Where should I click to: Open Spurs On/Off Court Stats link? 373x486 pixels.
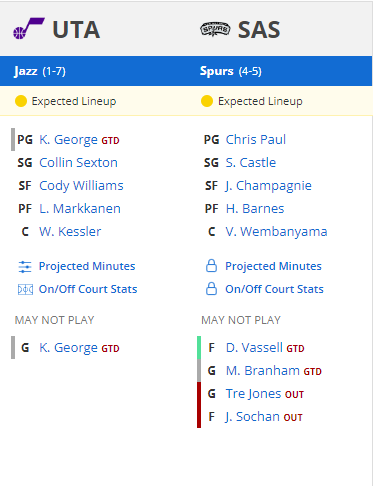pos(274,289)
